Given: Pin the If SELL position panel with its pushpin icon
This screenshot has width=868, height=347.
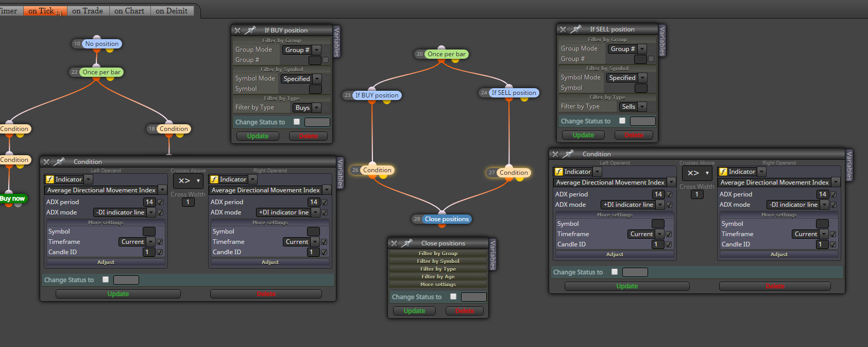Looking at the screenshot, I should coord(575,29).
